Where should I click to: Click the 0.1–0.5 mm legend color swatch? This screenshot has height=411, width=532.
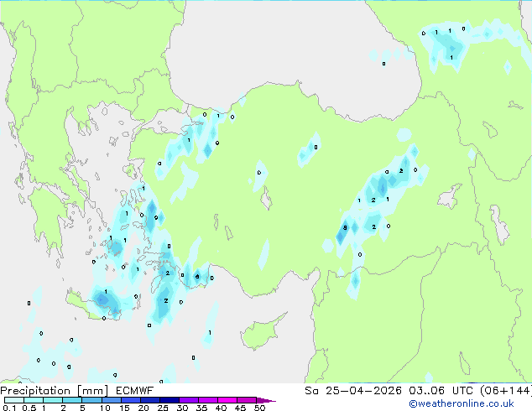(14, 400)
